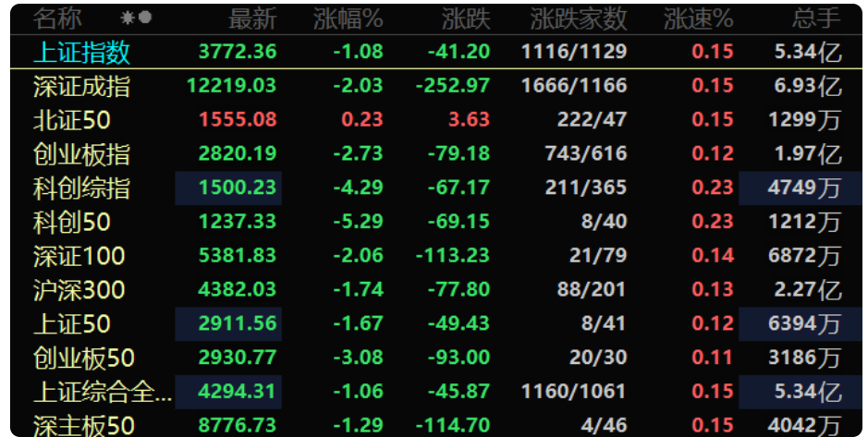Screen dimensions: 868x437
Task: Click latest value 2820.19
Action: (x=238, y=153)
